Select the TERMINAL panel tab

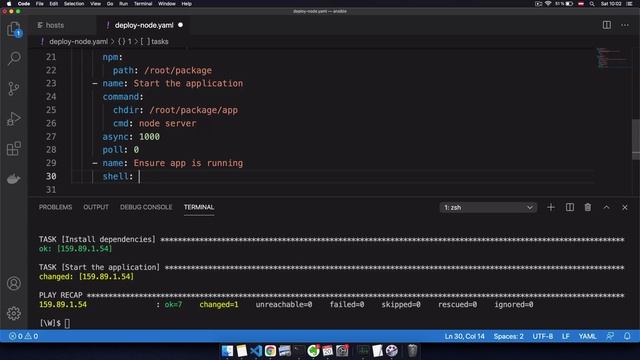[x=199, y=207]
